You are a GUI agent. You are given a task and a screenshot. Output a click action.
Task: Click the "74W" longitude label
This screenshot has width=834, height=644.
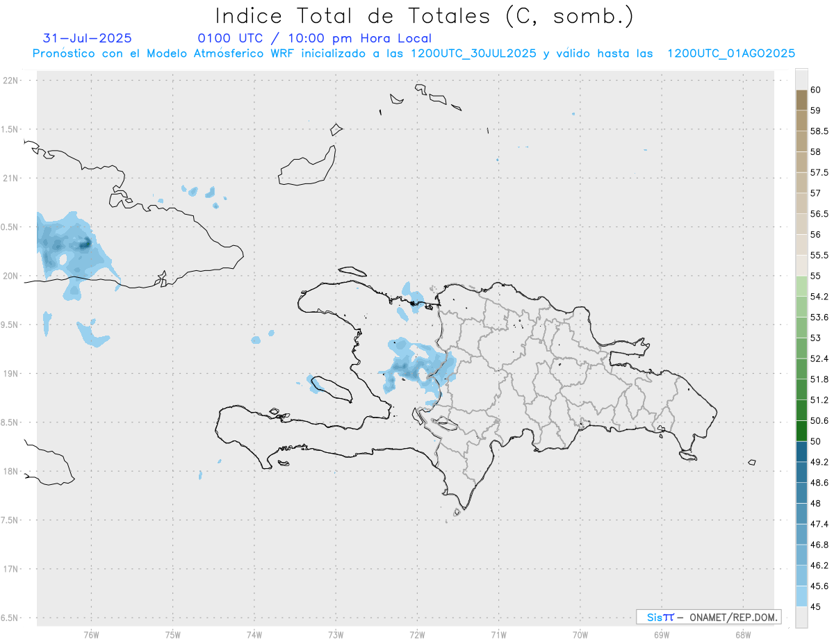tap(254, 634)
